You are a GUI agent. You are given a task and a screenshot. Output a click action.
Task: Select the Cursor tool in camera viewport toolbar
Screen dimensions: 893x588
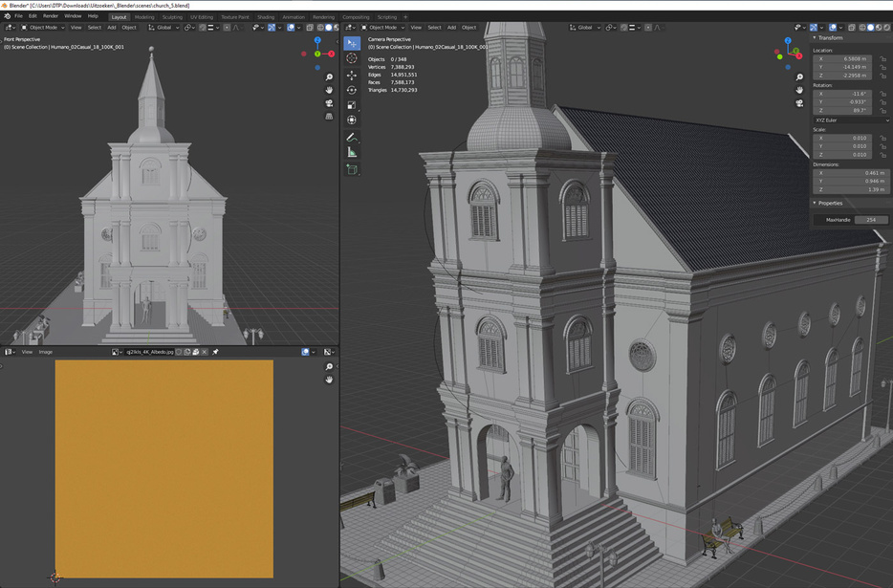coord(352,58)
